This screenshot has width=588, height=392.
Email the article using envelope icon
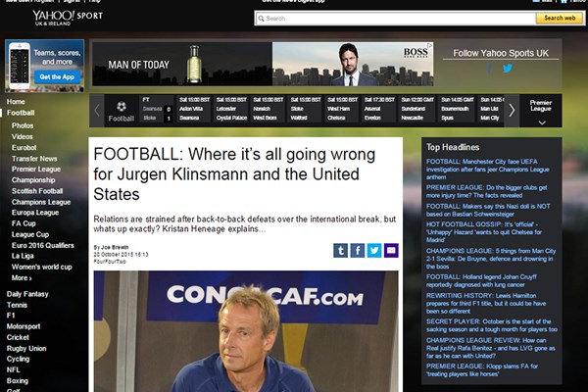[391, 250]
